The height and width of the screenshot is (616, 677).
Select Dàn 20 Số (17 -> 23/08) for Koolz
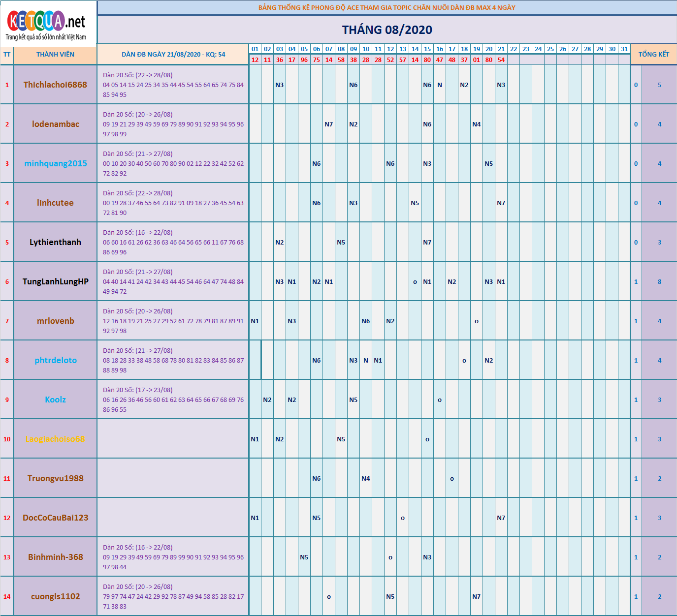(138, 390)
